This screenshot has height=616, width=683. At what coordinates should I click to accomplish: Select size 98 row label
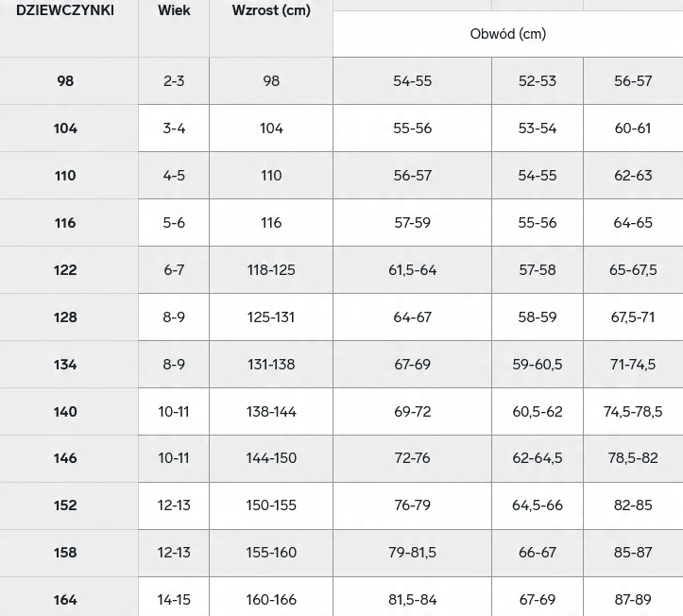pyautogui.click(x=65, y=81)
